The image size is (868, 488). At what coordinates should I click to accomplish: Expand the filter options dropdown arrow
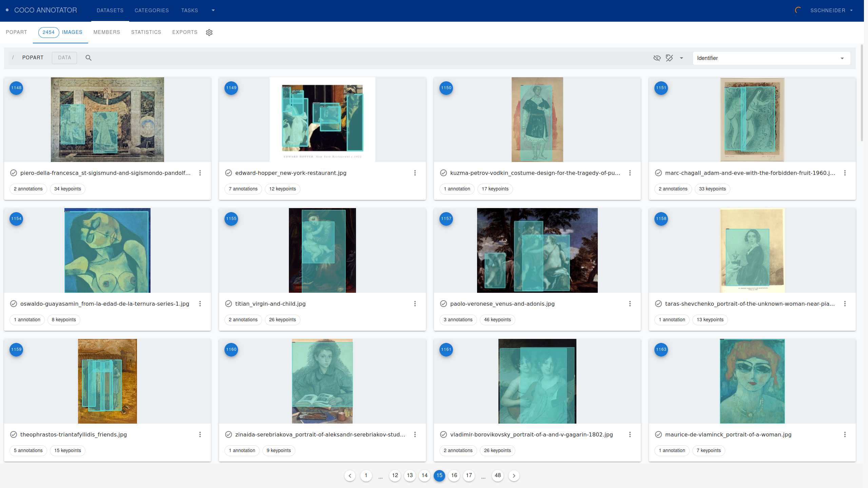click(681, 58)
